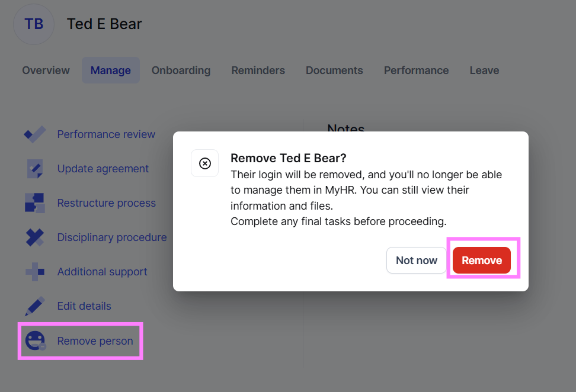The width and height of the screenshot is (576, 392).
Task: Switch to the Overview tab
Action: 46,70
